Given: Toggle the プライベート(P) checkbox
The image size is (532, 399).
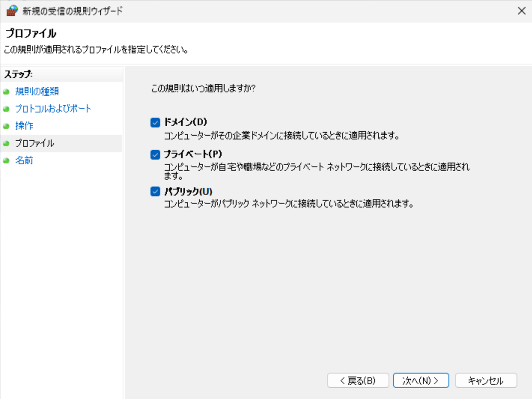Looking at the screenshot, I should point(155,155).
